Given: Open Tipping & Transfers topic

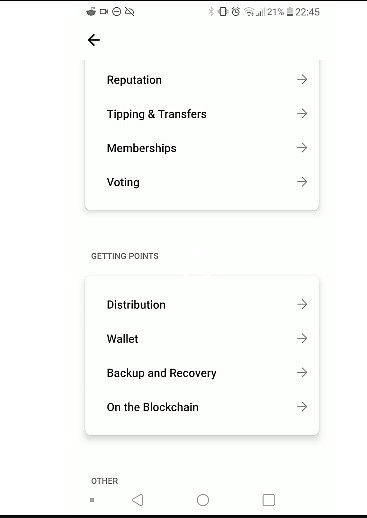Looking at the screenshot, I should (202, 114).
